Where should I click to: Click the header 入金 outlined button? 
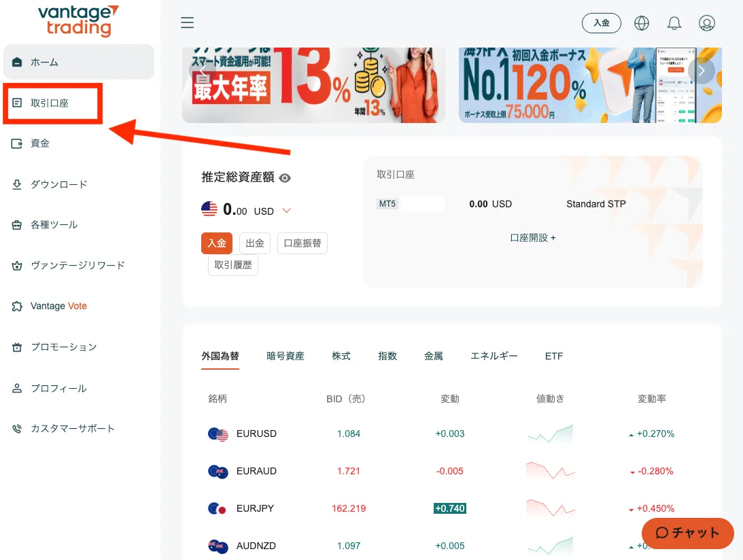tap(602, 22)
